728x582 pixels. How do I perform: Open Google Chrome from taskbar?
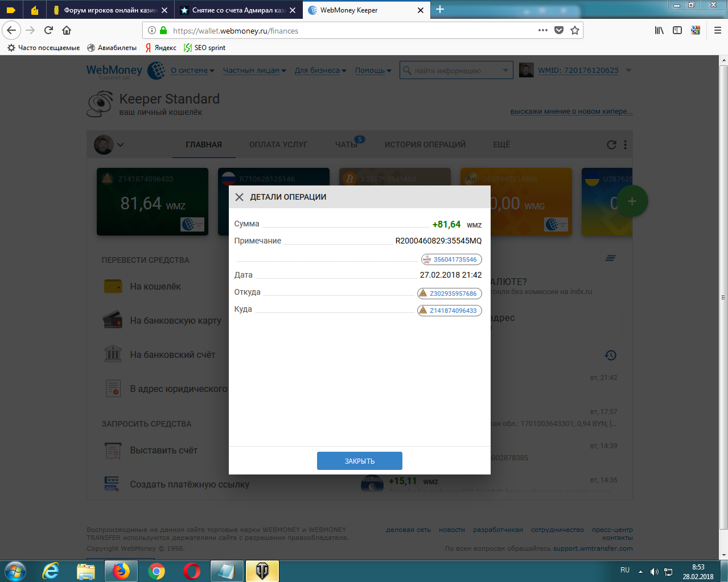tap(157, 571)
